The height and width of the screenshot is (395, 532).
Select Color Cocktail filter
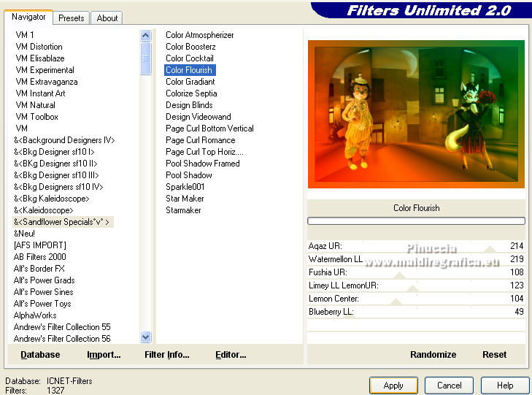click(x=189, y=58)
